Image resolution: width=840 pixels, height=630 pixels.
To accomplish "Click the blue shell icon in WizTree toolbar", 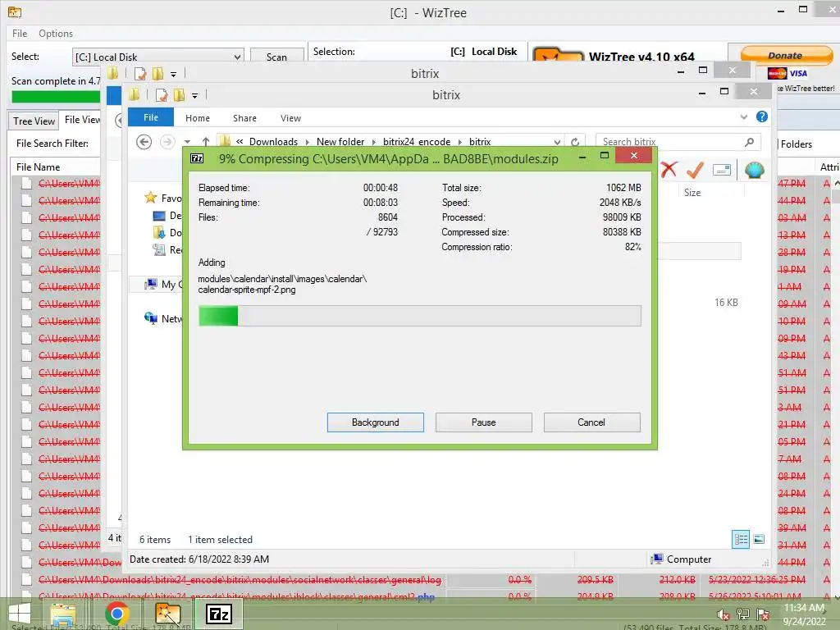I will pos(755,170).
